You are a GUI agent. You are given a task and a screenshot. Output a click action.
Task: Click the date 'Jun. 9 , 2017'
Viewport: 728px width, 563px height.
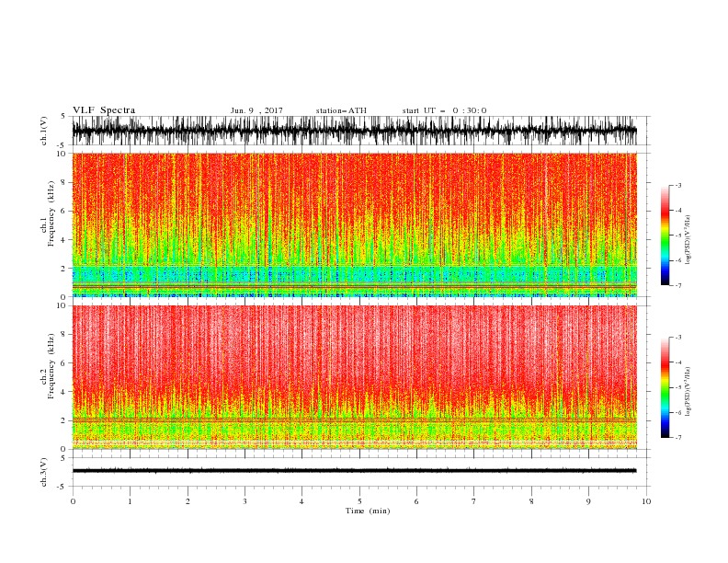point(256,110)
